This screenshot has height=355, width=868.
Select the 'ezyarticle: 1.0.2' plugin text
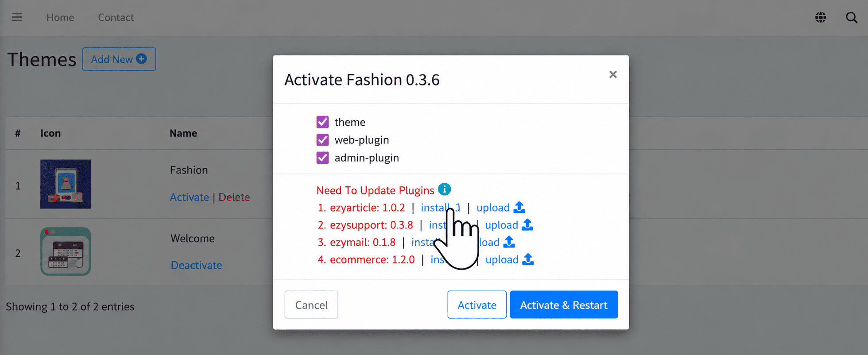click(x=368, y=208)
